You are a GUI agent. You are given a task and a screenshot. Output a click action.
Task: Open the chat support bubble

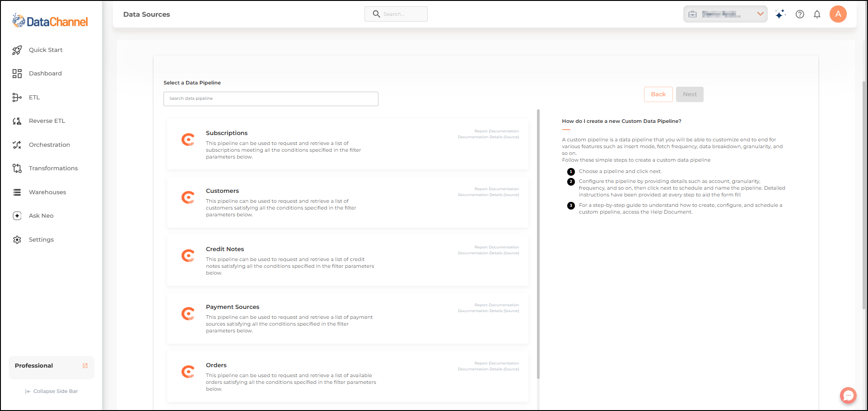(x=848, y=396)
